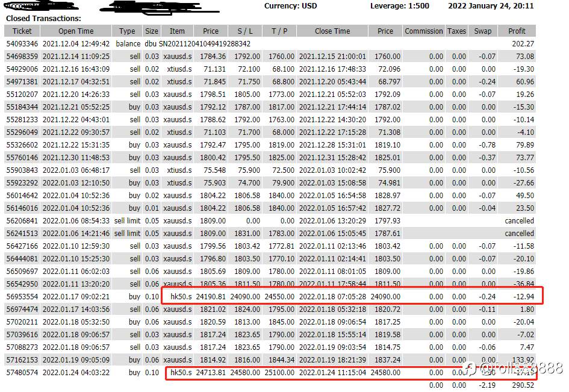Click ticket number 57162153
The height and width of the screenshot is (392, 569).
point(22,360)
